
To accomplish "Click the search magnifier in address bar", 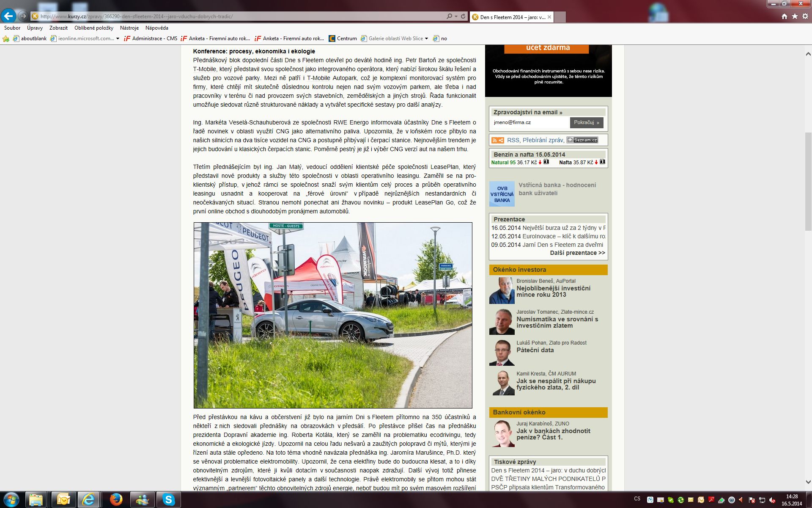I will coord(449,17).
